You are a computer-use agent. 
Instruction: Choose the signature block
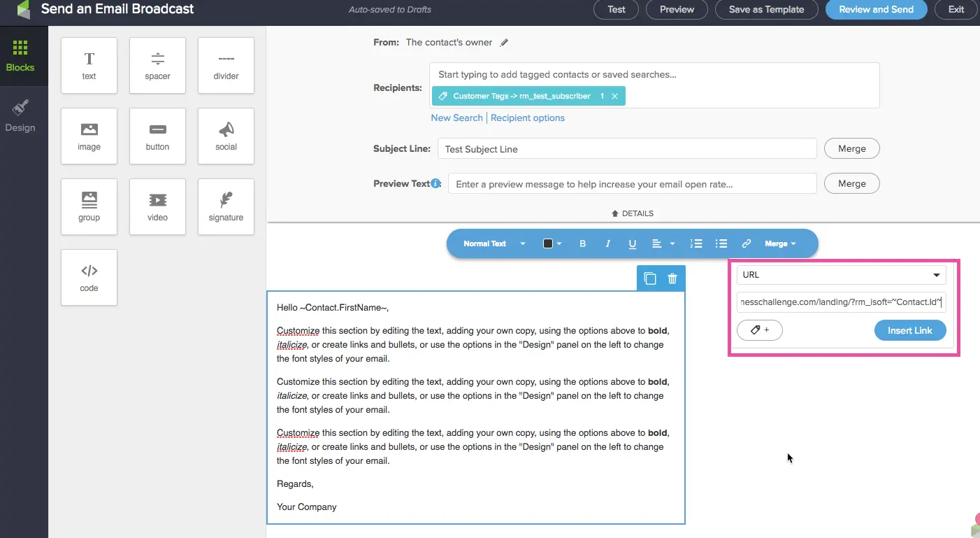click(226, 207)
